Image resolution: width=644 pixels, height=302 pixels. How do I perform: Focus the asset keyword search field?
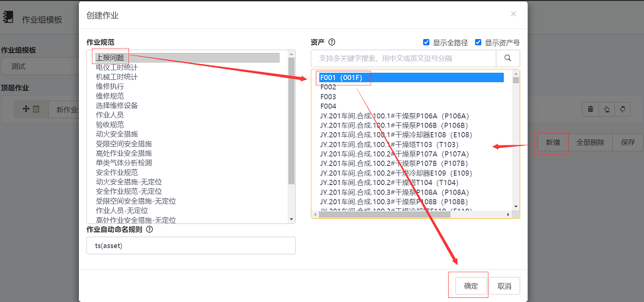[404, 58]
